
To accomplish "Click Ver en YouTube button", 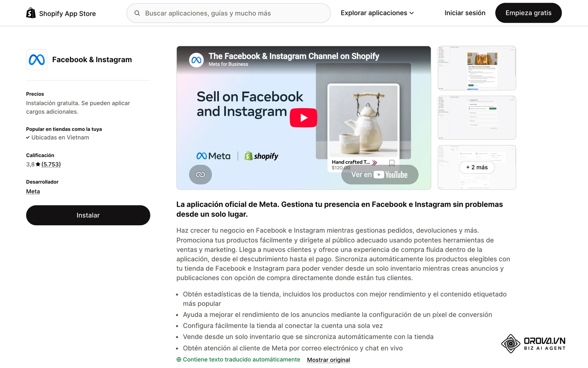I will (x=380, y=174).
